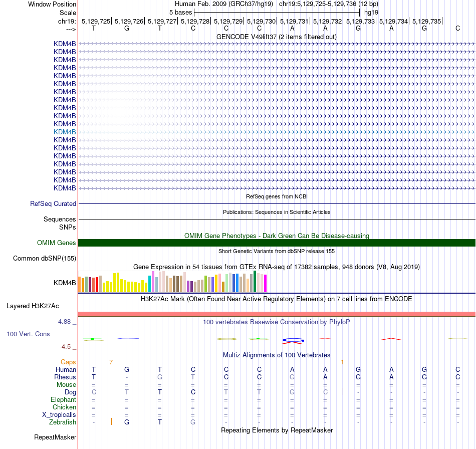
Task: Click the Elephant alignment row label
Action: pos(63,399)
